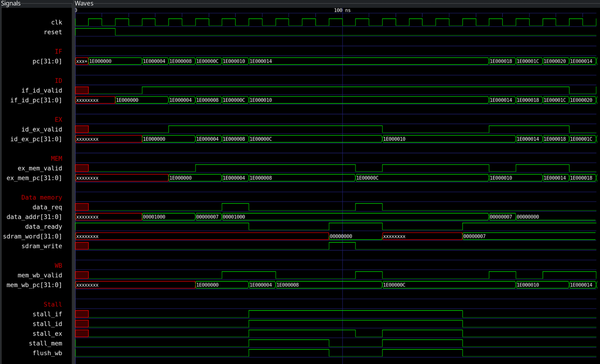Click the WB group comment label

click(58, 266)
